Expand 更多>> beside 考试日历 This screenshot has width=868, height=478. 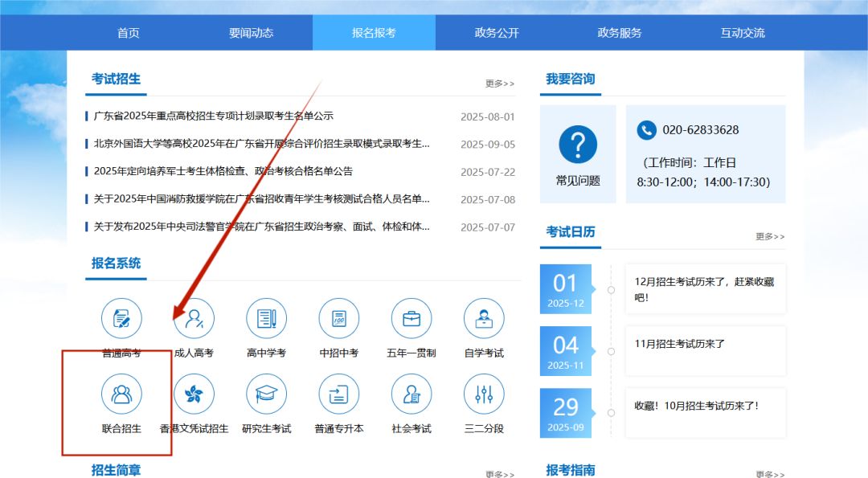tap(770, 236)
